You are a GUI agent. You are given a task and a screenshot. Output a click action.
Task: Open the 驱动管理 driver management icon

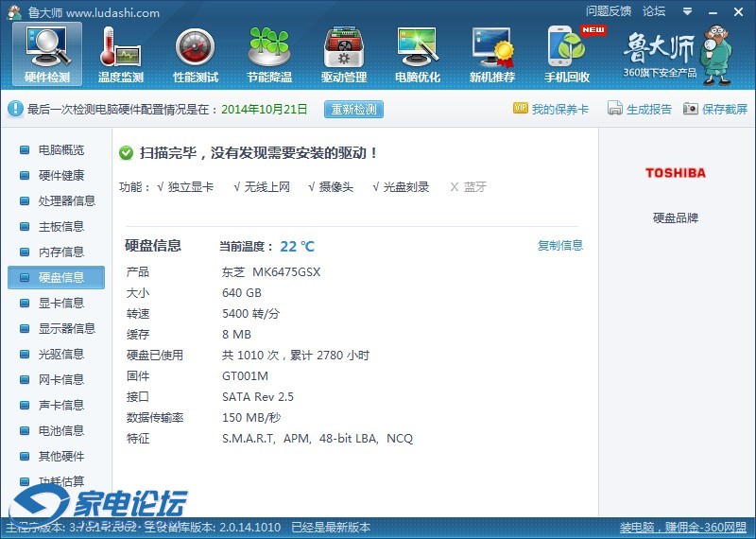(x=343, y=52)
